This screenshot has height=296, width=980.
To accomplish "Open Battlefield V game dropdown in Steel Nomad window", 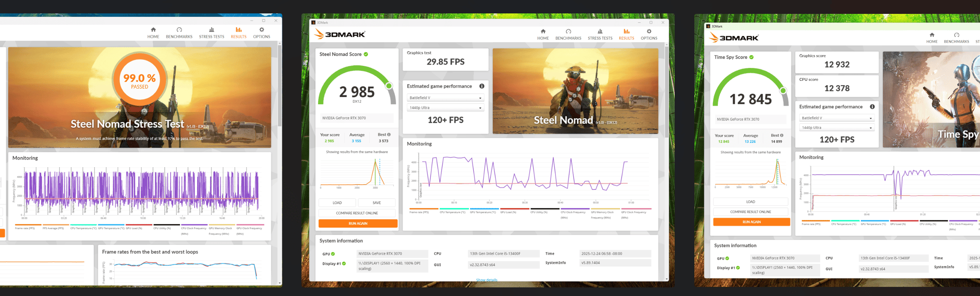I will click(x=445, y=98).
